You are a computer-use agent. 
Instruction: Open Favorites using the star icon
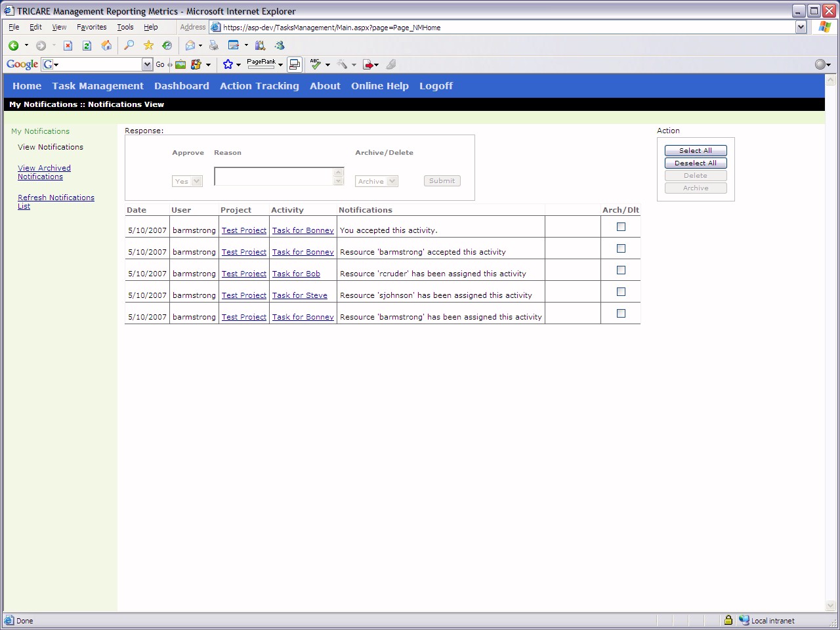click(x=148, y=45)
